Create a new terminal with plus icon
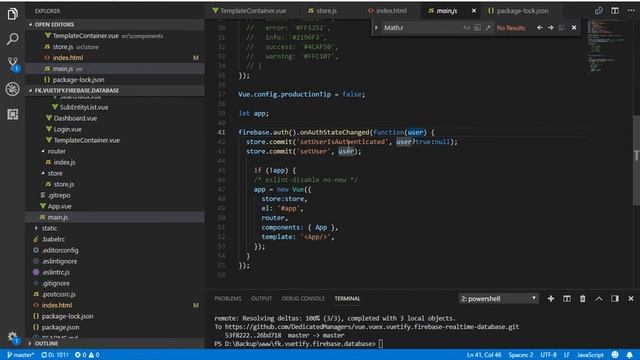Screen dimensions: 640x360 point(551,299)
